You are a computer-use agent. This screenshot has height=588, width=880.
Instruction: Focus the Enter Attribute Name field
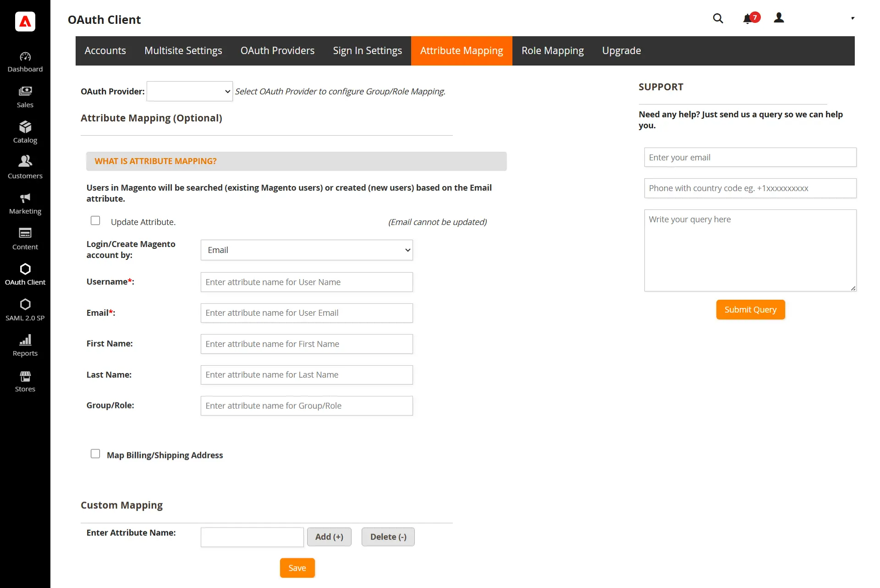click(252, 537)
